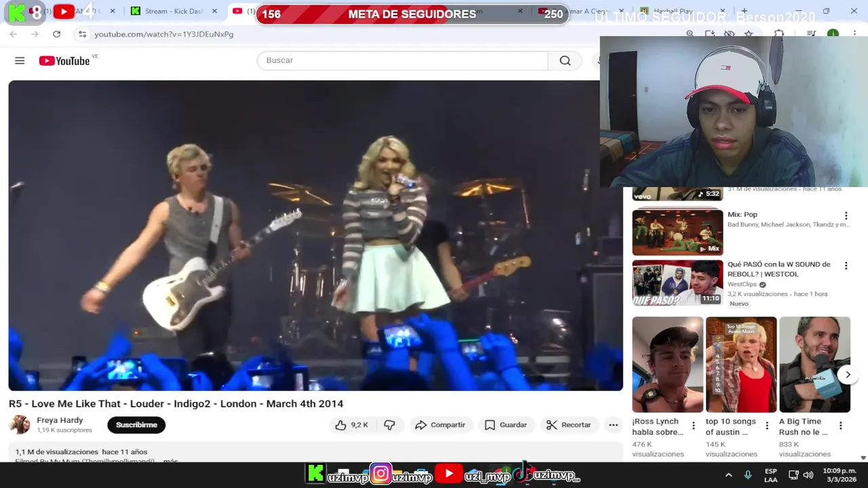The height and width of the screenshot is (488, 868).
Task: Show next shorts with right arrow
Action: 848,374
